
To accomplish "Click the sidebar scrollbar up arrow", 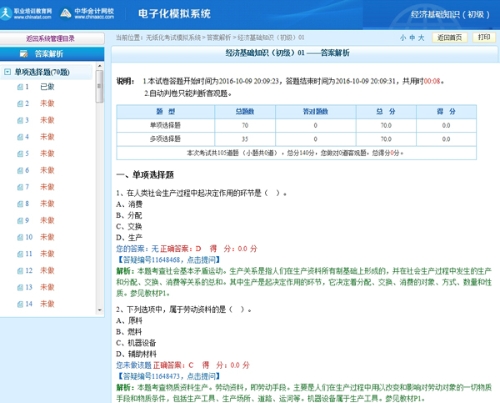I will [99, 66].
